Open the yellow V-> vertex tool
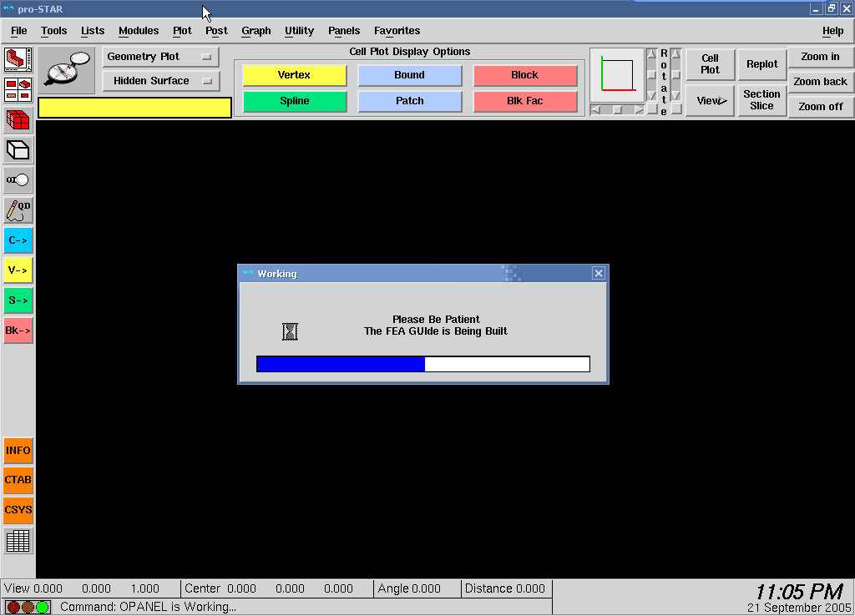 click(x=18, y=270)
